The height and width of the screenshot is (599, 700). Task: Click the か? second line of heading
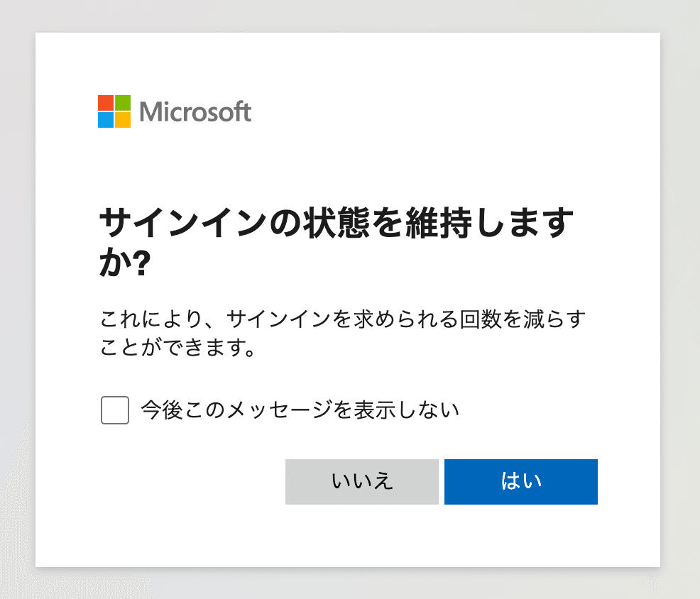click(x=126, y=263)
